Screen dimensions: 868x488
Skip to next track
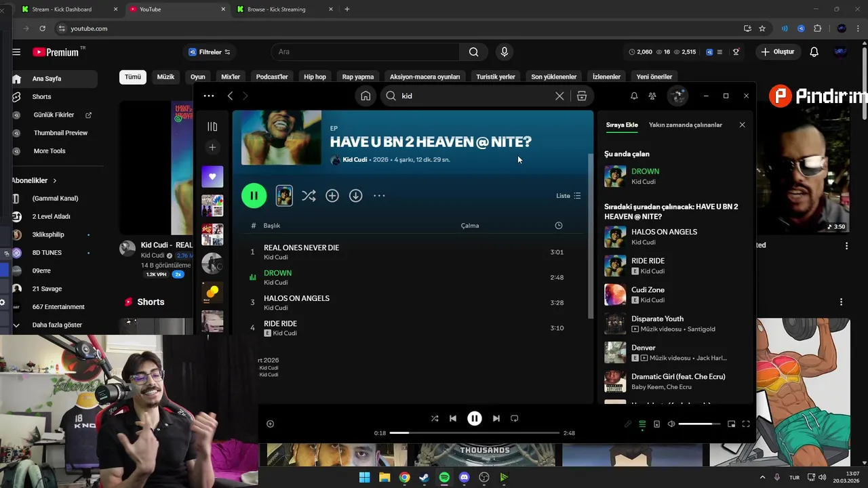496,419
